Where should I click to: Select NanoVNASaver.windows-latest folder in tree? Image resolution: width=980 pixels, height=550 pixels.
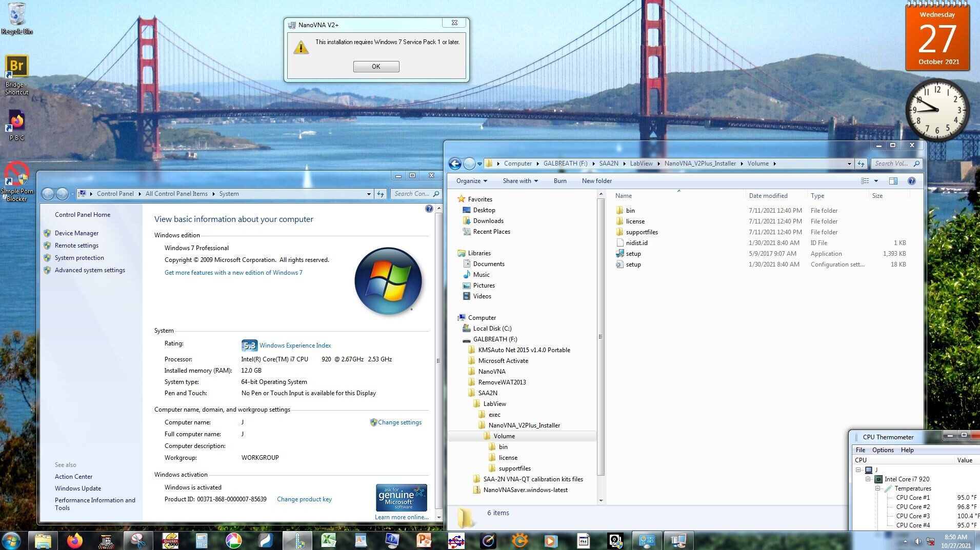525,490
